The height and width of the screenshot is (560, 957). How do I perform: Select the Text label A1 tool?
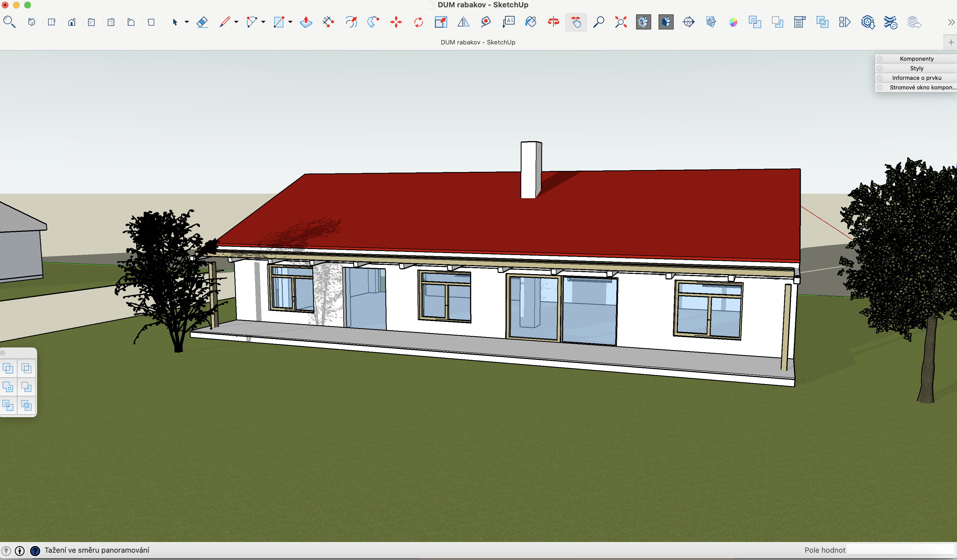pos(508,22)
